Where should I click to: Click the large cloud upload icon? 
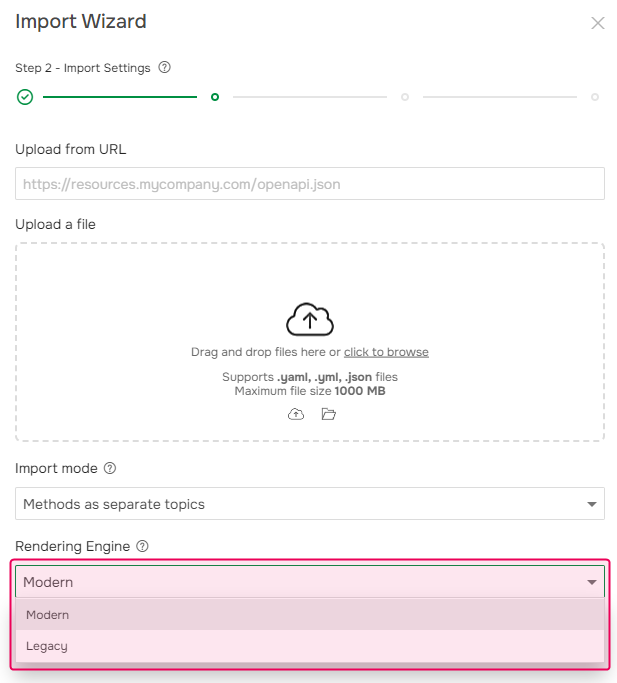[x=310, y=320]
